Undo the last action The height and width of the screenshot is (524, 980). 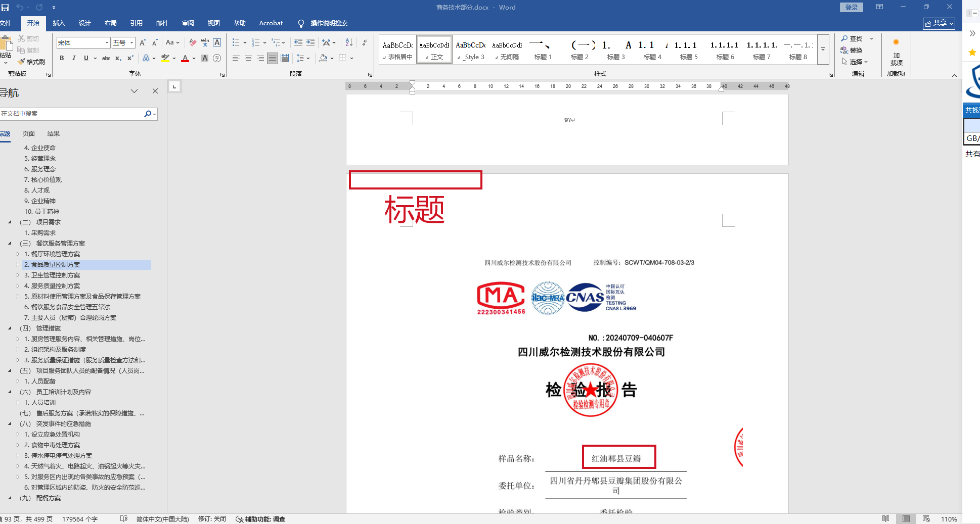pos(20,8)
